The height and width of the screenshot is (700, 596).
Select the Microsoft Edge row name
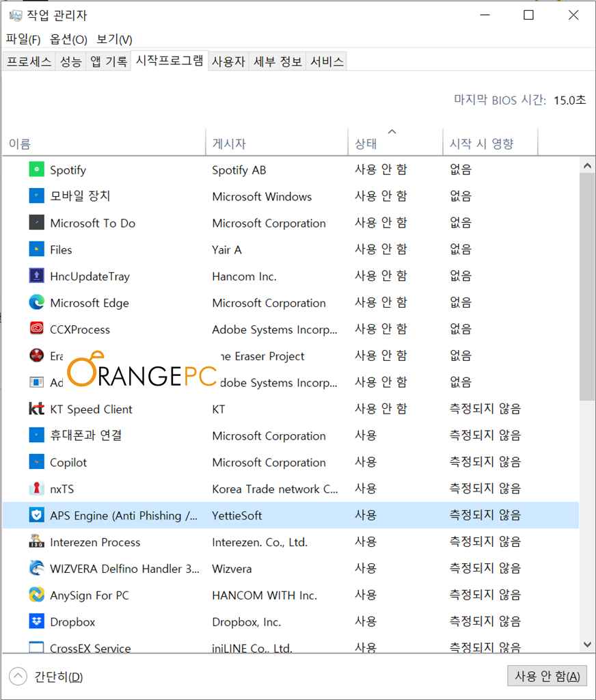coord(90,303)
